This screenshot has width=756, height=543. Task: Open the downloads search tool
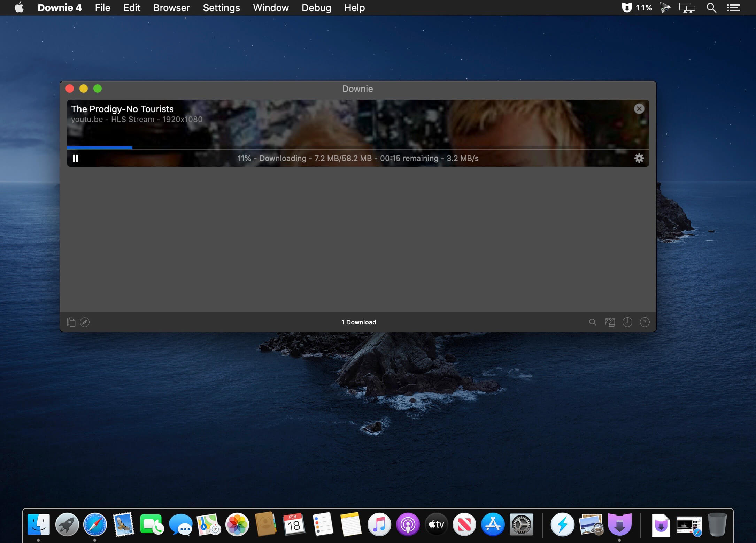pyautogui.click(x=593, y=322)
